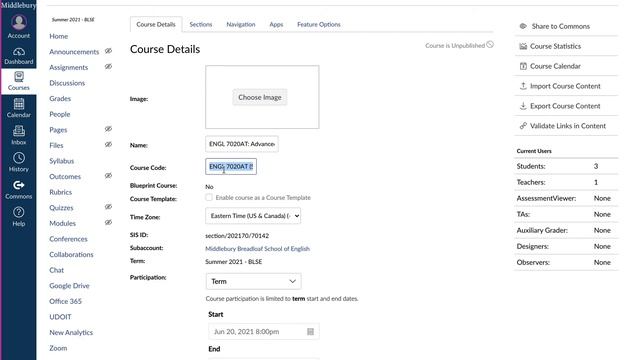Open Grades in course menu
The image size is (640, 360).
[60, 98]
